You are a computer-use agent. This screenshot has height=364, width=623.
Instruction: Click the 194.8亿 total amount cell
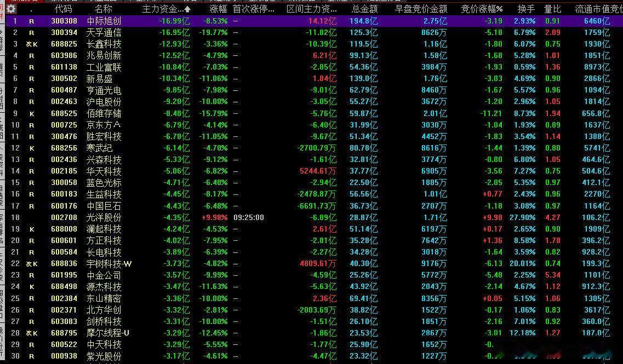(x=363, y=21)
